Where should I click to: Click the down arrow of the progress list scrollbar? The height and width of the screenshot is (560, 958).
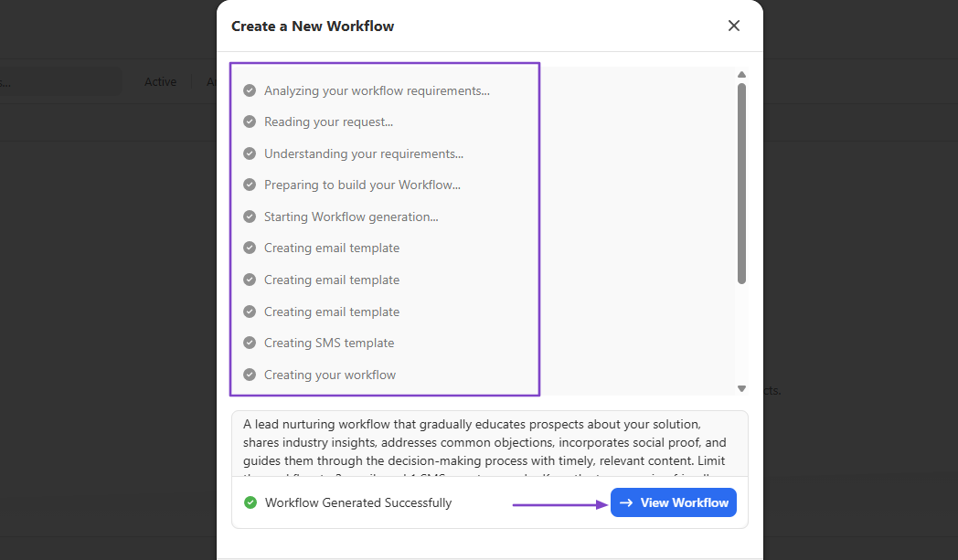pyautogui.click(x=741, y=388)
